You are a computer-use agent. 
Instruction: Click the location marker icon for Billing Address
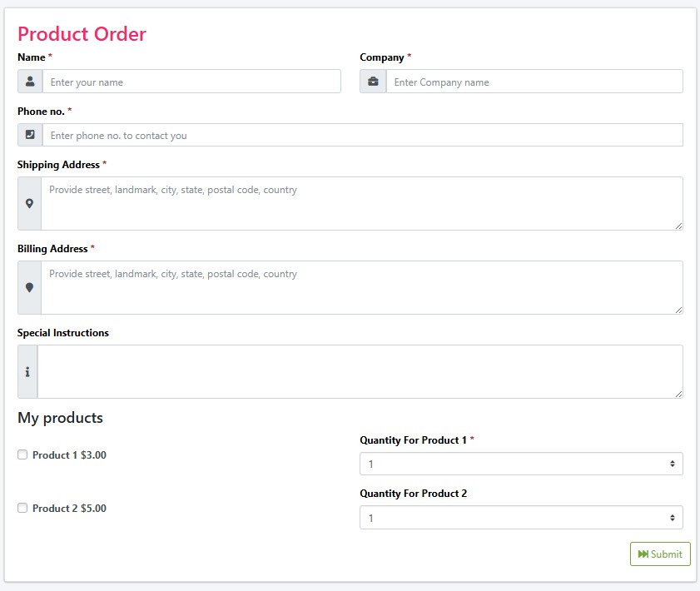(x=30, y=288)
